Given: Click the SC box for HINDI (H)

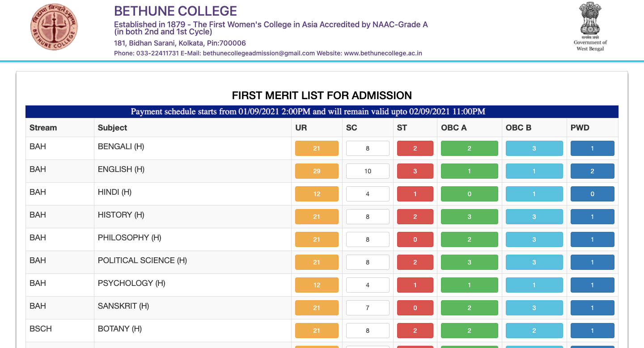Looking at the screenshot, I should point(368,193).
